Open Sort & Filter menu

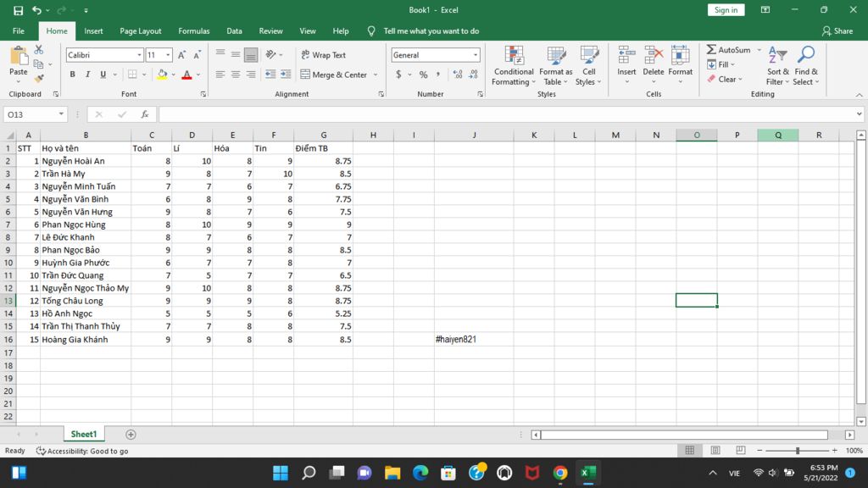tap(778, 66)
